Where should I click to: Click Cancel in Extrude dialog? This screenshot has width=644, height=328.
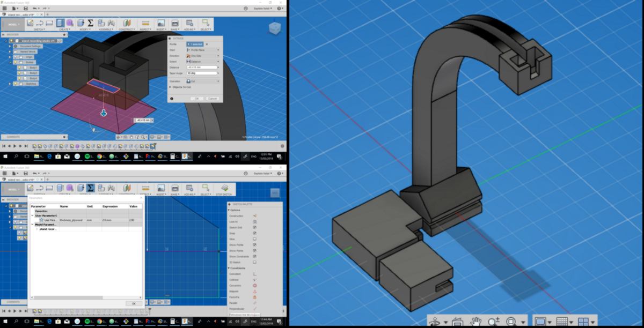[x=212, y=99]
